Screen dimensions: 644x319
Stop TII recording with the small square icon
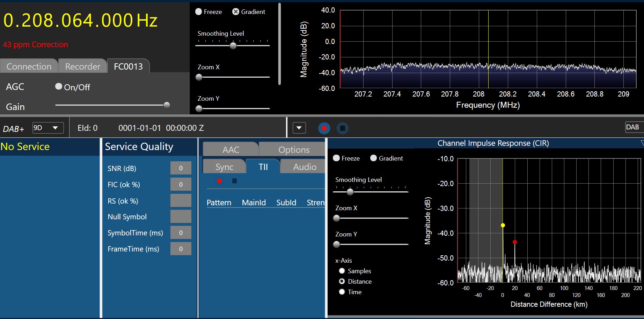pos(234,181)
